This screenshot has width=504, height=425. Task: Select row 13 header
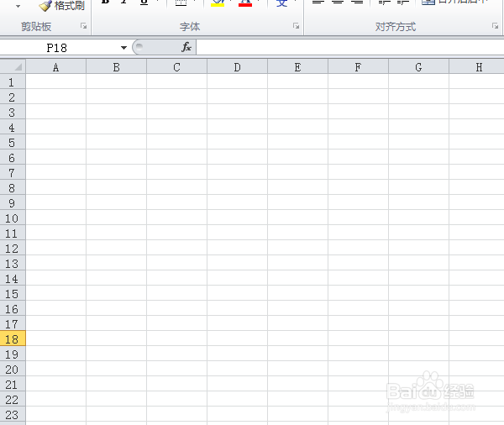[x=13, y=263]
